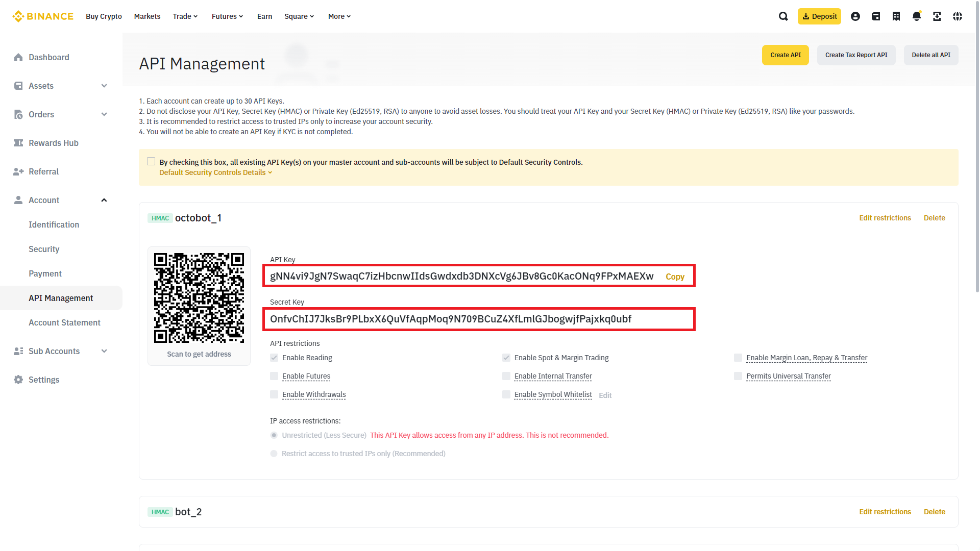Open the orders icon in header
Viewport: 980px width, 551px height.
pos(896,16)
